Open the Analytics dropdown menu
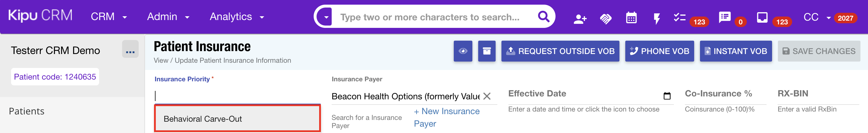 click(x=237, y=17)
